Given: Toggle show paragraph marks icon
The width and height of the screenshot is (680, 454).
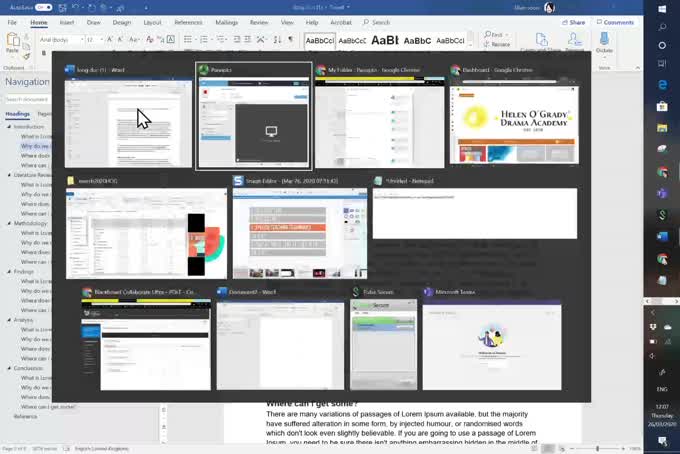Looking at the screenshot, I should (x=291, y=39).
